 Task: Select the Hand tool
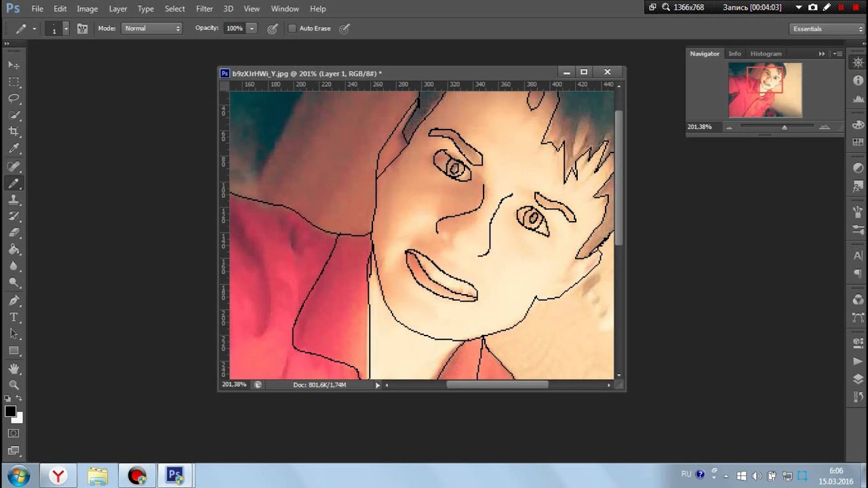tap(14, 369)
